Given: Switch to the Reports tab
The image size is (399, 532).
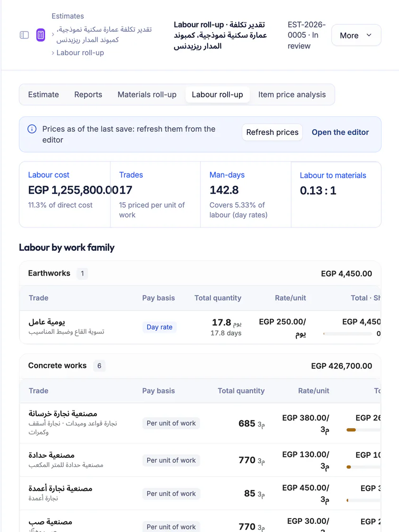Looking at the screenshot, I should coord(88,95).
